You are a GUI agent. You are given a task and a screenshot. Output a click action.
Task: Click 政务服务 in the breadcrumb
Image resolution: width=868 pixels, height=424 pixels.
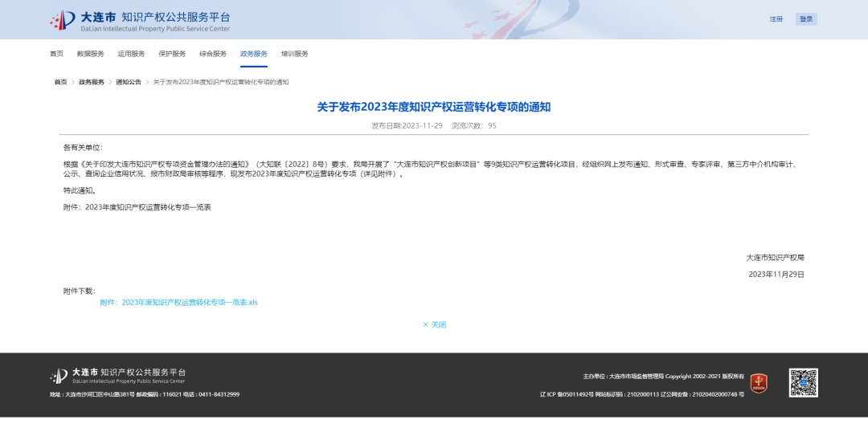point(91,82)
